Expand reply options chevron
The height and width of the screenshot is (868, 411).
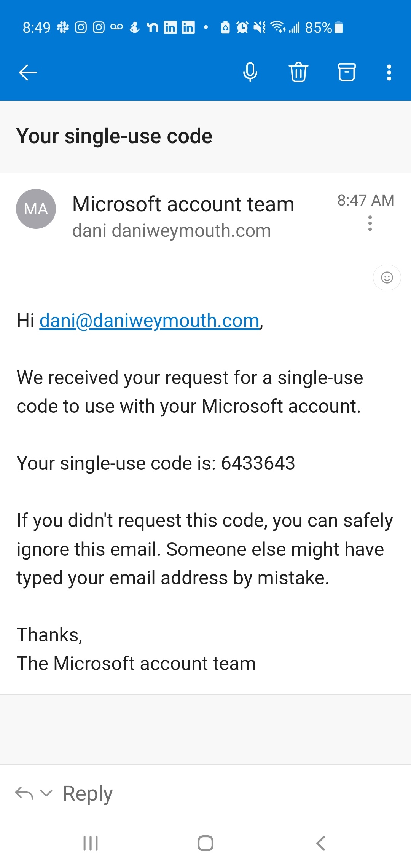coord(46,793)
